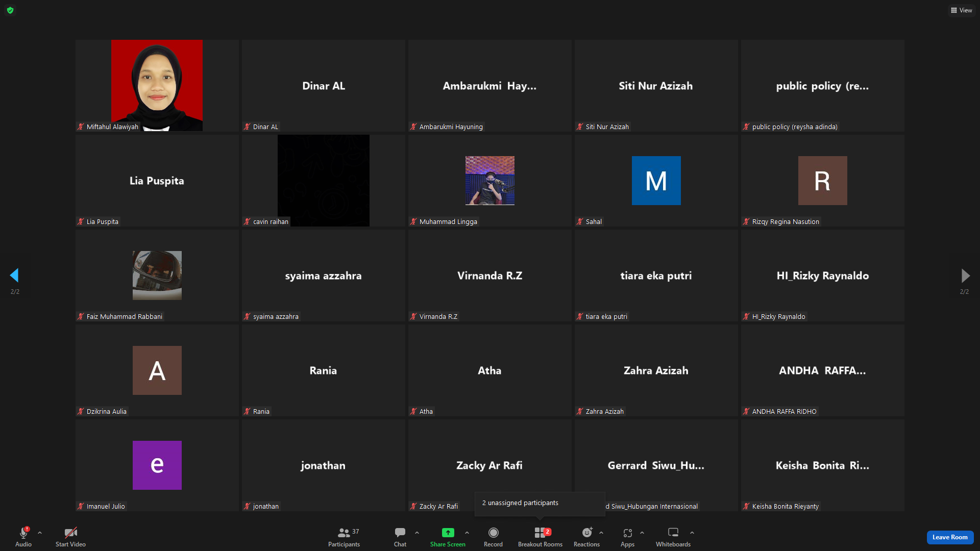
Task: Select the public policy (reysha adinda) tile
Action: pyautogui.click(x=823, y=86)
